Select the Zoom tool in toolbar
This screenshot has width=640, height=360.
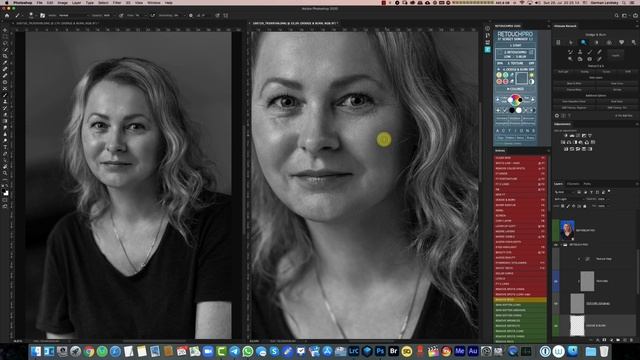tap(5, 173)
